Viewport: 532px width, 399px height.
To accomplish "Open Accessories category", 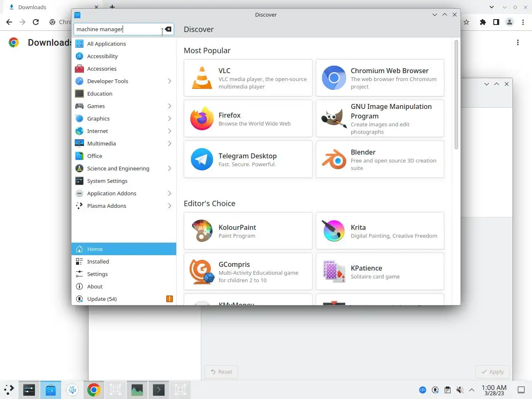I will 124,69.
